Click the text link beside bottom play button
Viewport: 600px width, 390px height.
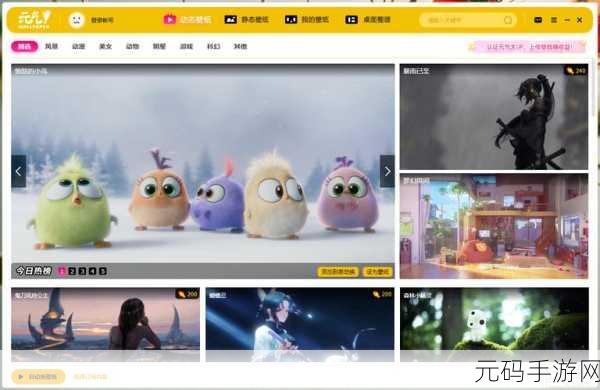[90, 377]
